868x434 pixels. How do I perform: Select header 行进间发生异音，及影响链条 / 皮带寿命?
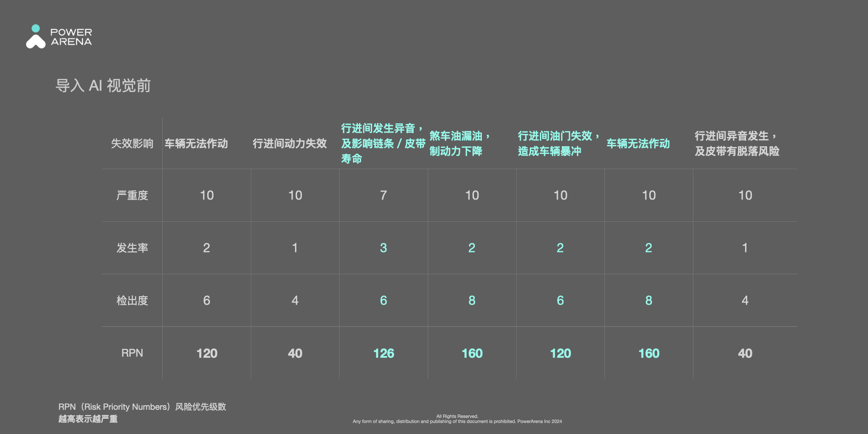tap(383, 144)
